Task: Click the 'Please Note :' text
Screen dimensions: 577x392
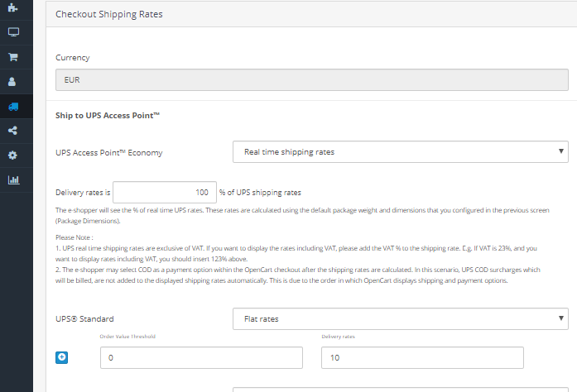Action: click(75, 237)
